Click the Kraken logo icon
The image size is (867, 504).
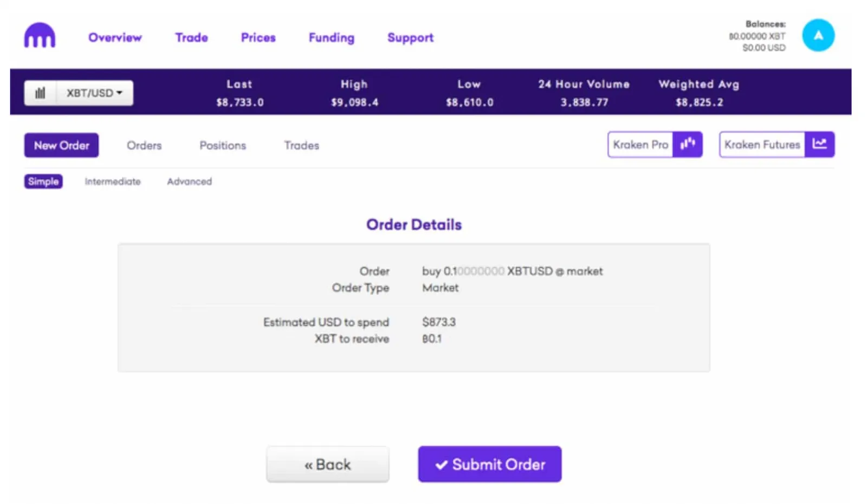[40, 36]
